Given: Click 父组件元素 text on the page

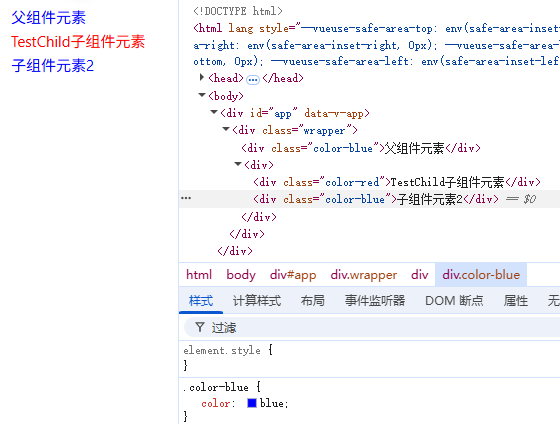Looking at the screenshot, I should click(49, 18).
